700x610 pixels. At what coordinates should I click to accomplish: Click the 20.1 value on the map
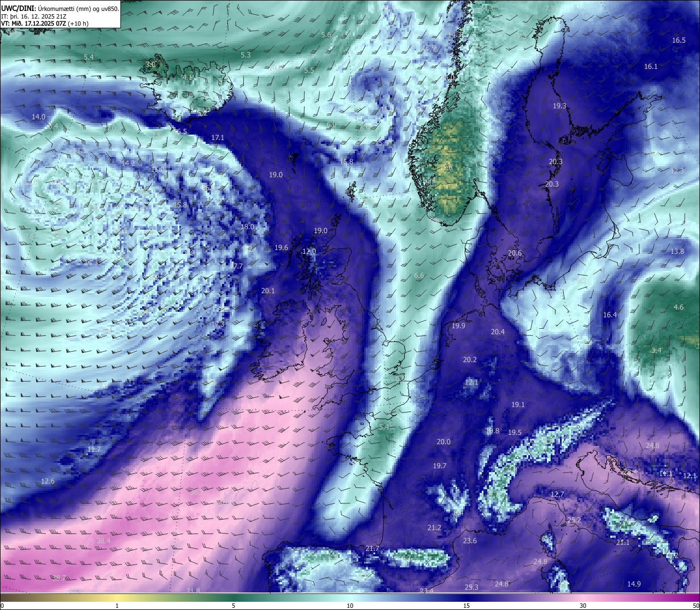point(268,291)
